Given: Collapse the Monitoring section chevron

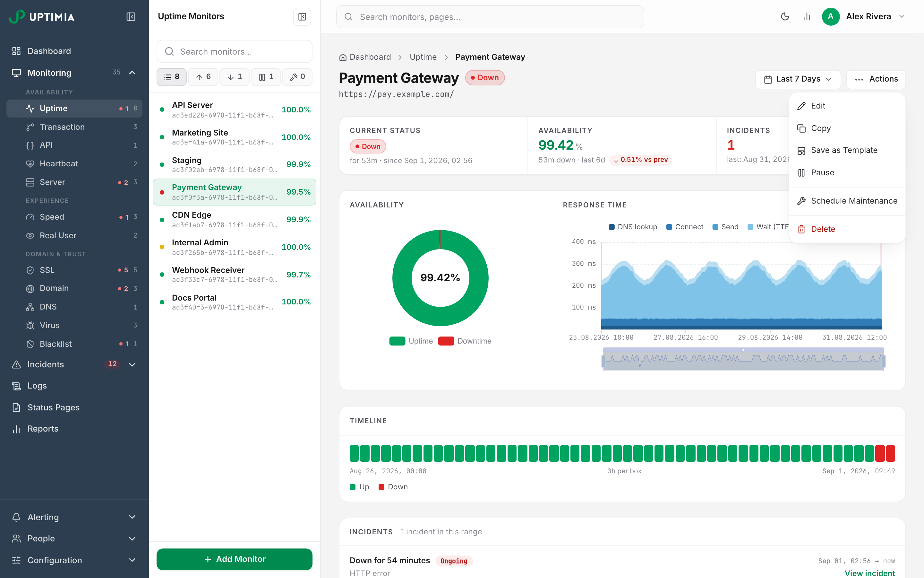Looking at the screenshot, I should (x=132, y=73).
